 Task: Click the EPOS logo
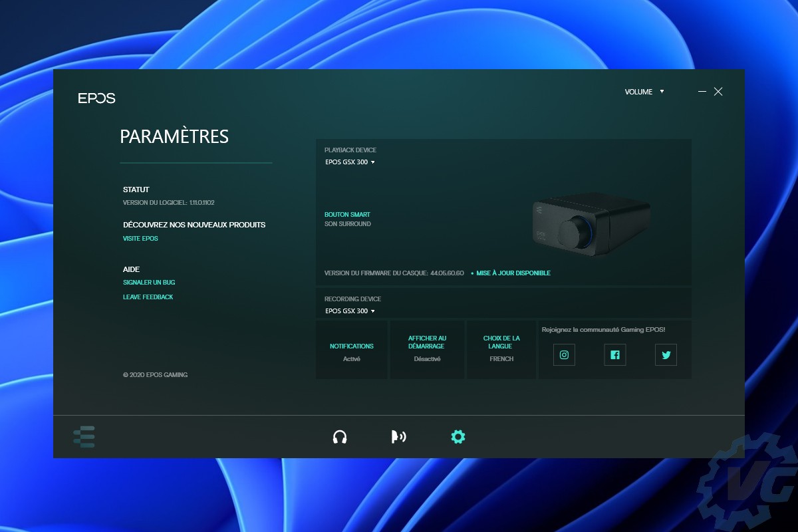96,98
